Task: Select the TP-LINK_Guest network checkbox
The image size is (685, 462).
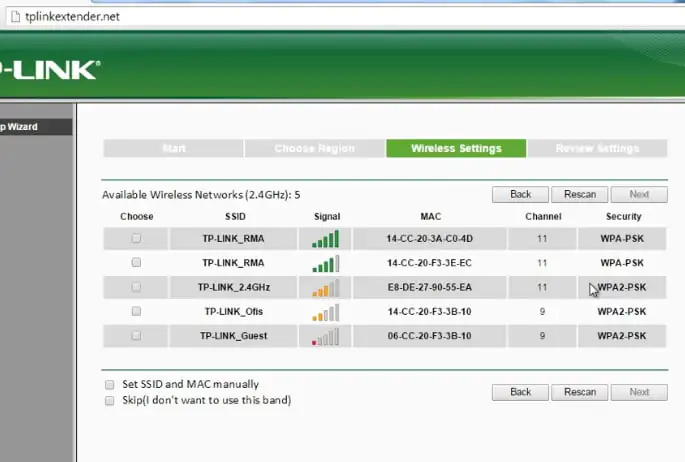Action: (136, 335)
